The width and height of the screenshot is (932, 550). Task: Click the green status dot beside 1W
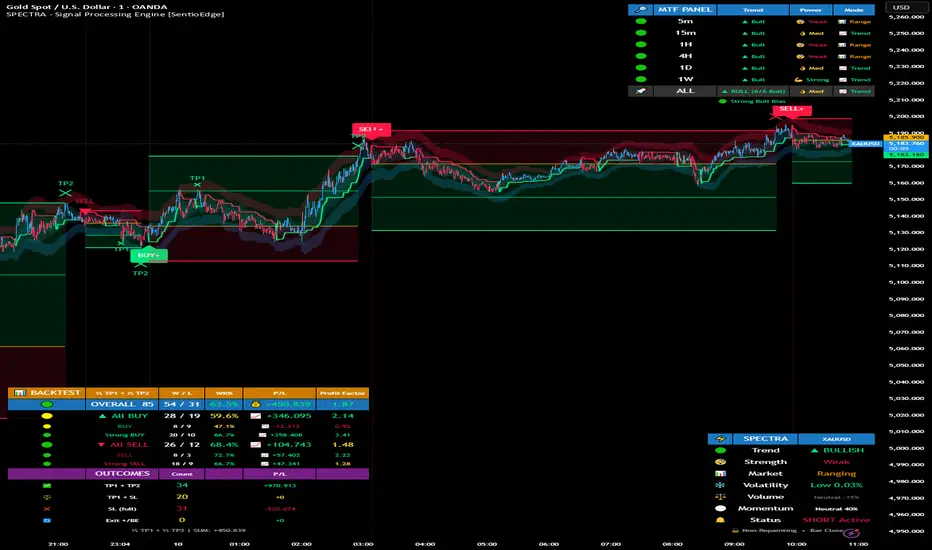click(641, 79)
